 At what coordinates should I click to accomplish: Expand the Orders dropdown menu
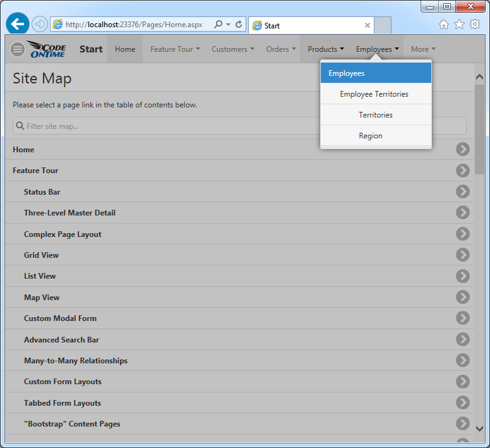280,49
